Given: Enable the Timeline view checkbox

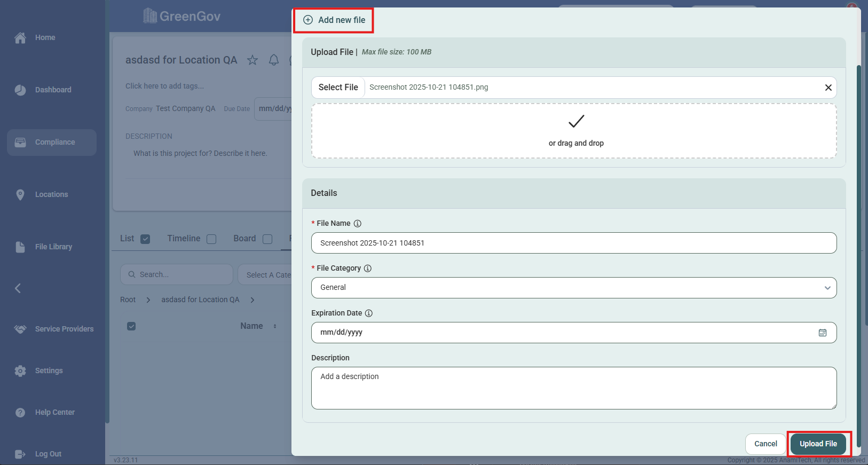Looking at the screenshot, I should 211,239.
